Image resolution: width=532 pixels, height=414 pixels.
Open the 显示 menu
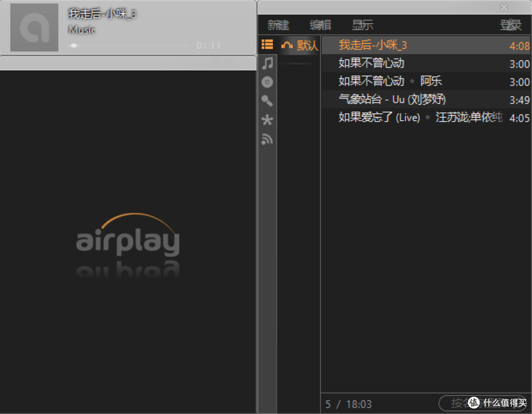point(363,25)
